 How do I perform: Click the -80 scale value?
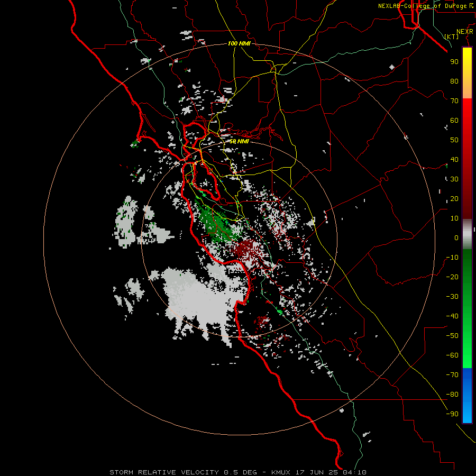pyautogui.click(x=452, y=395)
